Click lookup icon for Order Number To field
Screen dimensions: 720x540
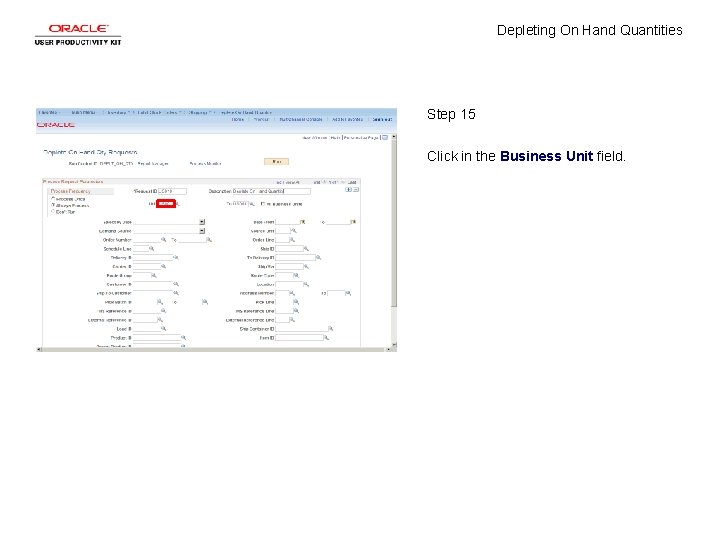(208, 240)
